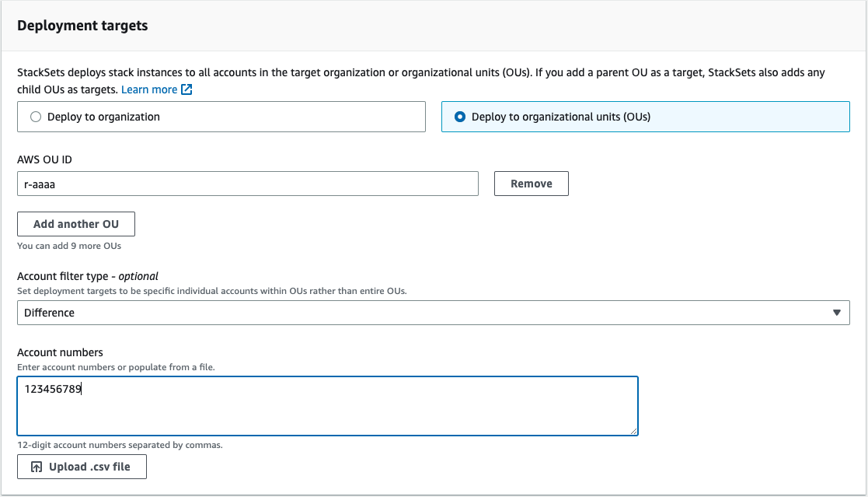Choose the Deploy to organization tile label

pos(103,117)
